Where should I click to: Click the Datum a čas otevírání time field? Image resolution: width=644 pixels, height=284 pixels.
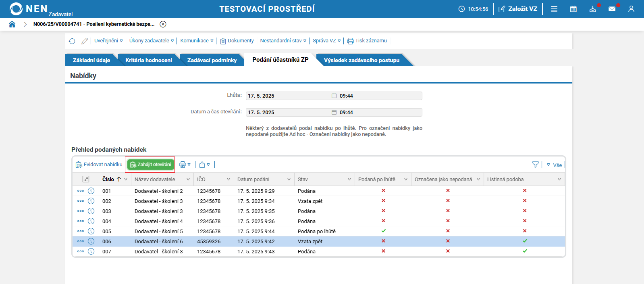[x=380, y=112]
